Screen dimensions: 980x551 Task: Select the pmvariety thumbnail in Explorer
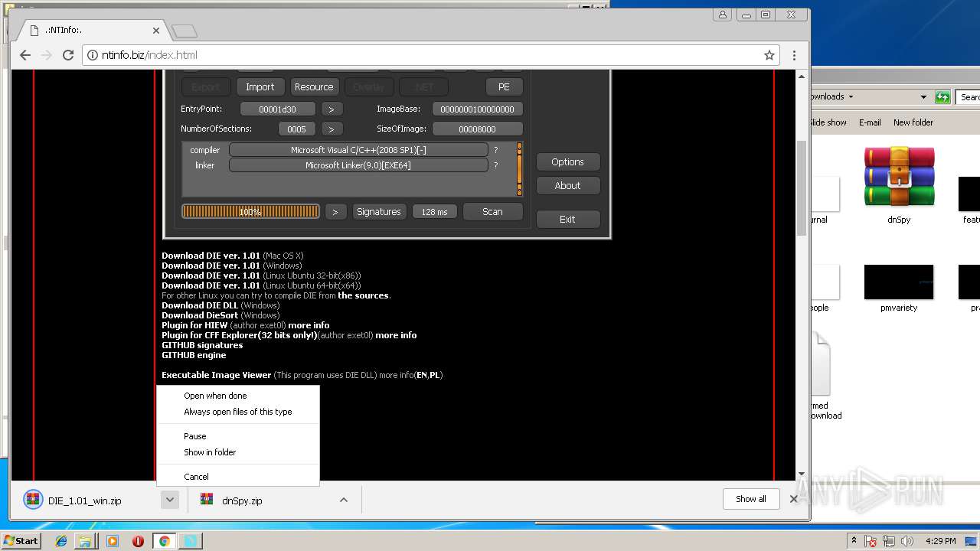coord(899,288)
